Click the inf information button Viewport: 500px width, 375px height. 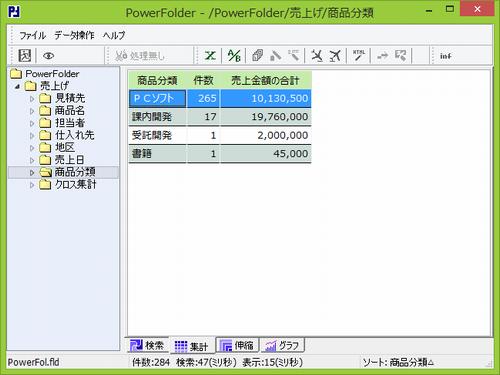tap(446, 56)
